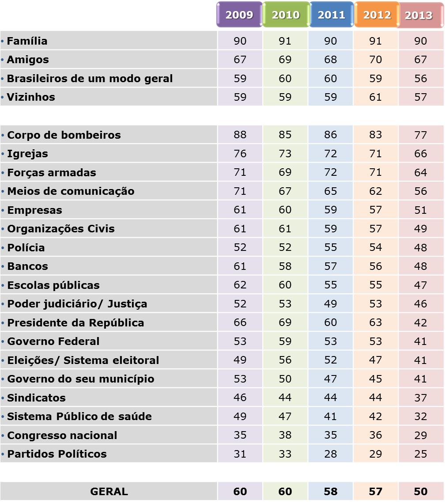Viewport: 445px width, 504px height.
Task: Click the GERAL total row label
Action: tap(109, 492)
